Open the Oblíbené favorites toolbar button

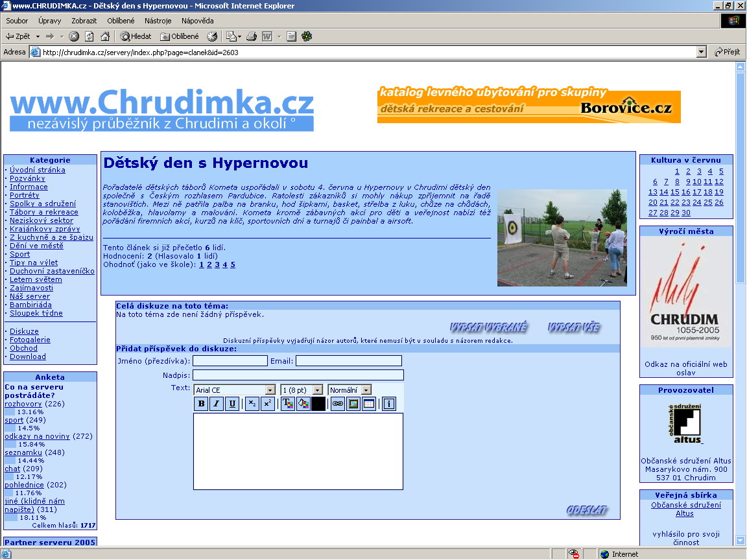click(x=180, y=36)
